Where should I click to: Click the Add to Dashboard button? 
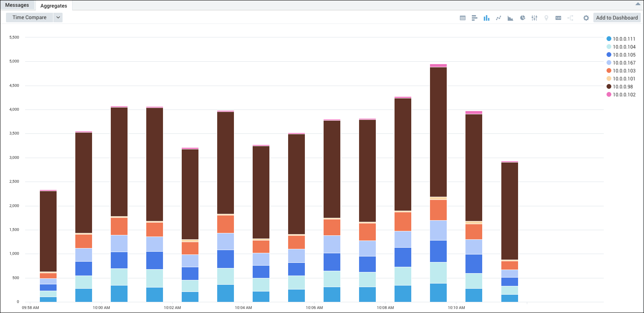tap(617, 18)
